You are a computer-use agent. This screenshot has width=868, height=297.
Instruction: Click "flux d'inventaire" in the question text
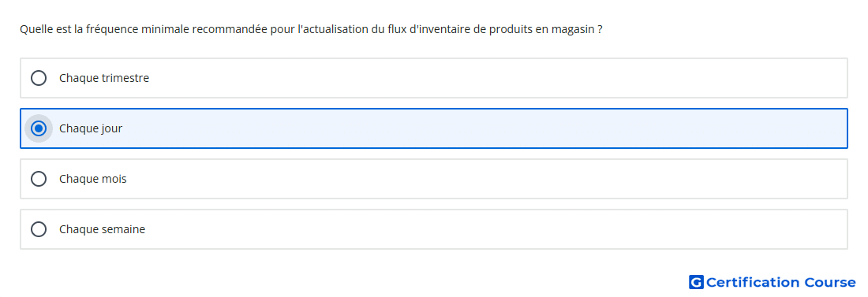(421, 29)
